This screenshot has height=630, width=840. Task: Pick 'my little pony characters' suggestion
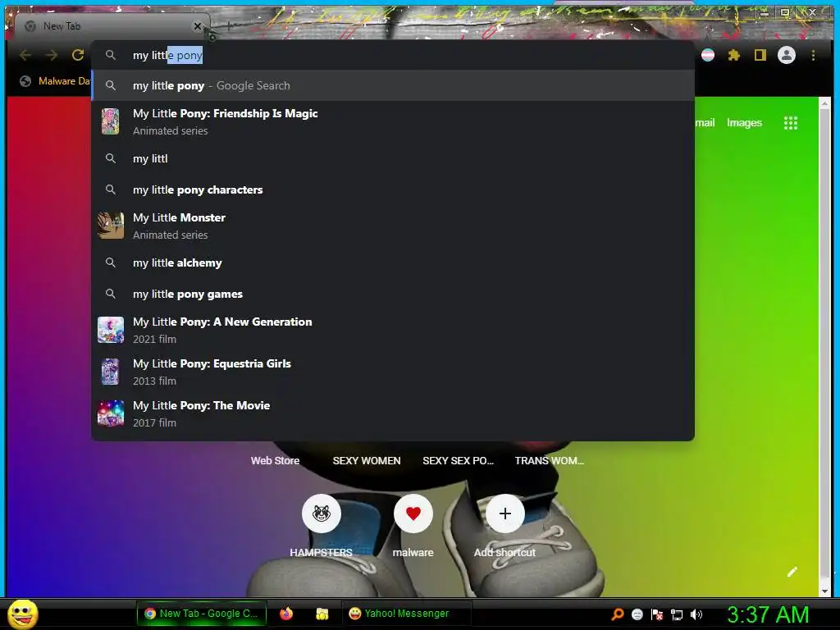tap(393, 189)
